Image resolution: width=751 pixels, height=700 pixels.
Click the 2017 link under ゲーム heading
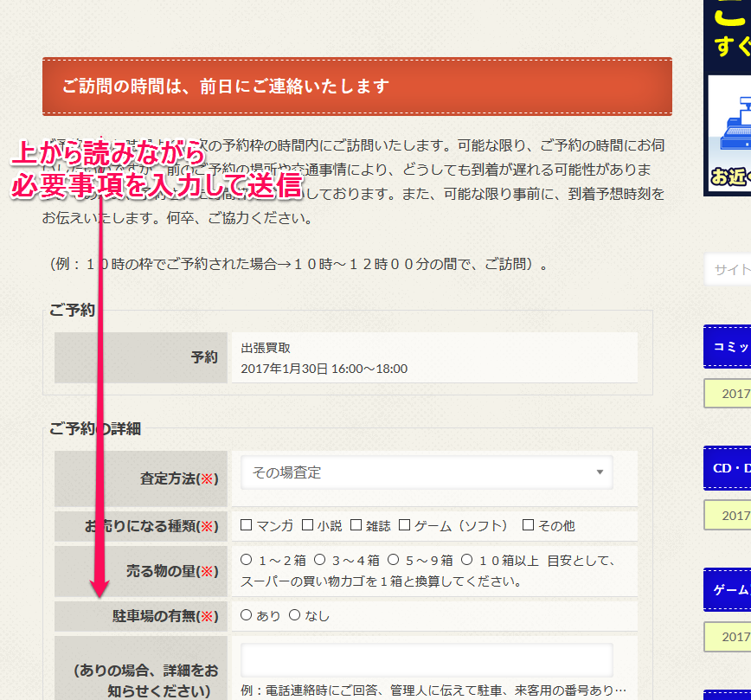[728, 637]
